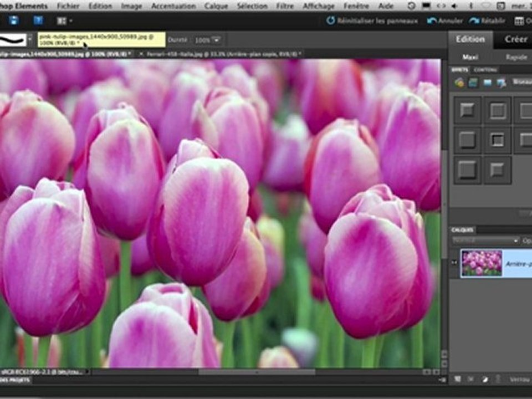Click the save disk icon in toolbar
The width and height of the screenshot is (532, 399).
tap(13, 21)
